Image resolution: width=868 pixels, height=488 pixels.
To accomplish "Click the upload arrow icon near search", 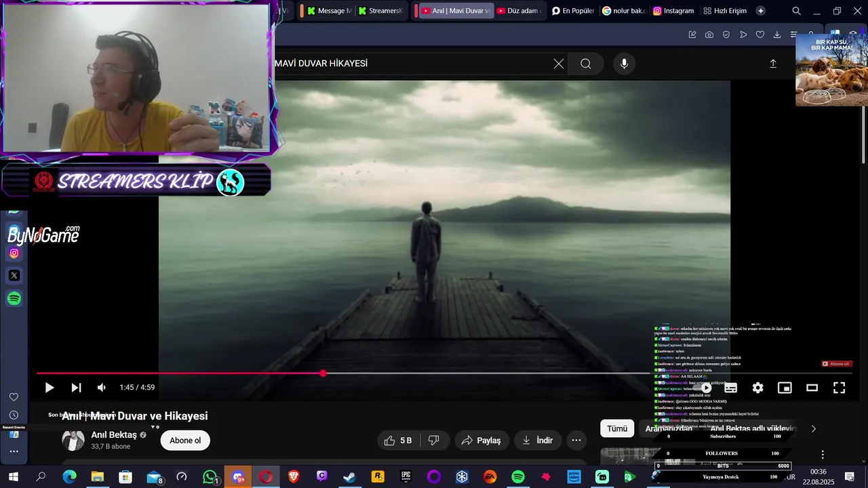I will 773,64.
